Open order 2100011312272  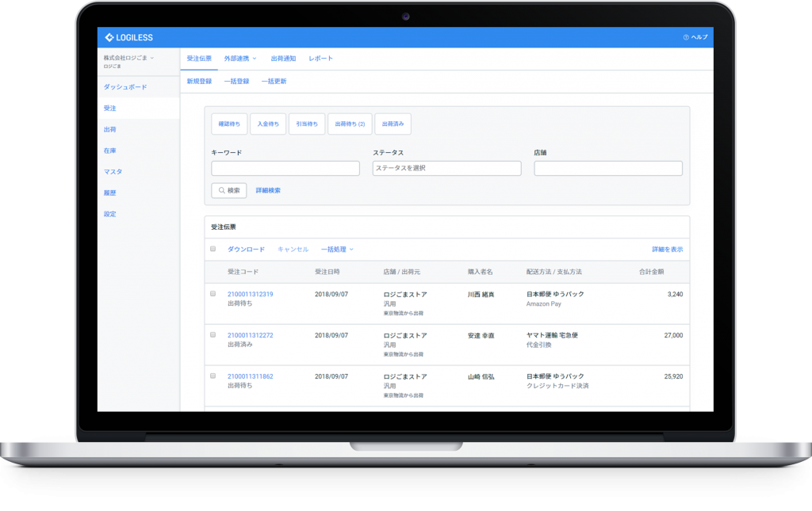point(250,335)
